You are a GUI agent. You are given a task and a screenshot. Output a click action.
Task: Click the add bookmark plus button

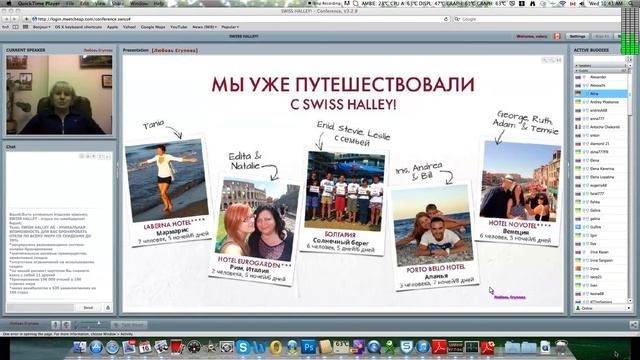click(x=26, y=19)
